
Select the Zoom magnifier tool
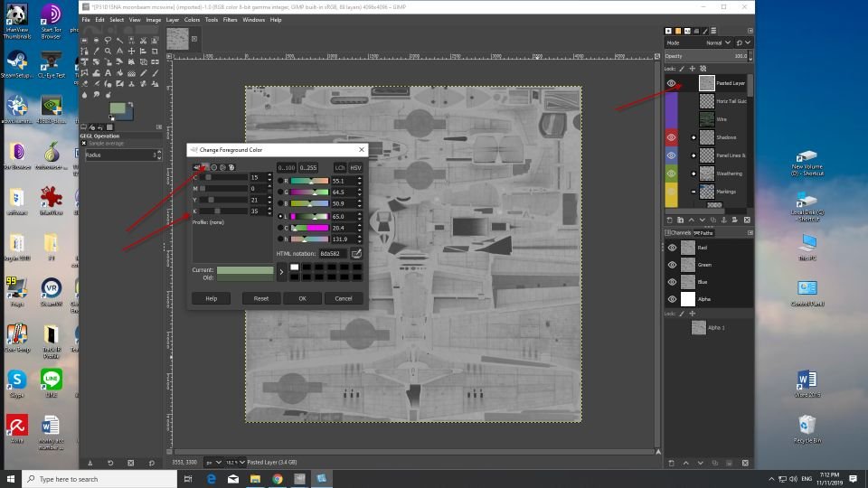(108, 52)
